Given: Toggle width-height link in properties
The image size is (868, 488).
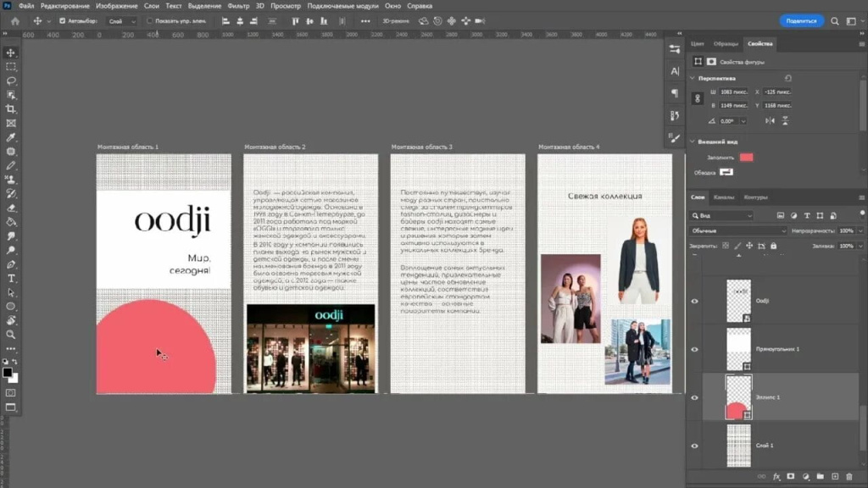Looking at the screenshot, I should pos(698,98).
